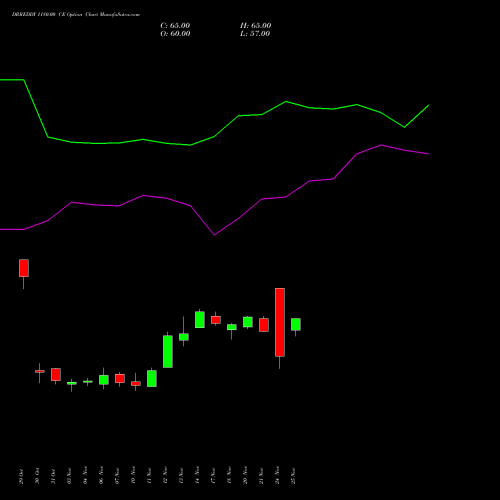This screenshot has height=500, width=500.
Task: Click the green candlestick for 14 Nov
Action: coord(200,320)
